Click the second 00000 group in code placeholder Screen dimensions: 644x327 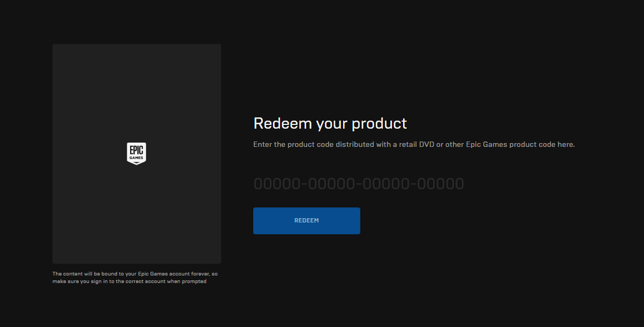click(x=331, y=184)
